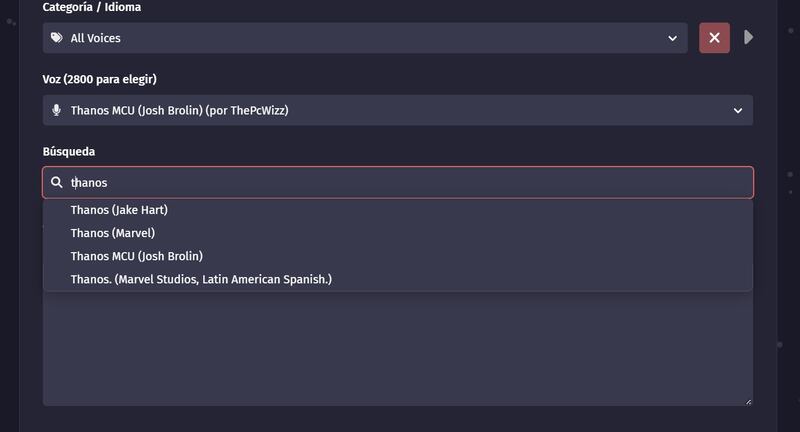Click the Búsqueda label
800x432 pixels.
coord(69,151)
